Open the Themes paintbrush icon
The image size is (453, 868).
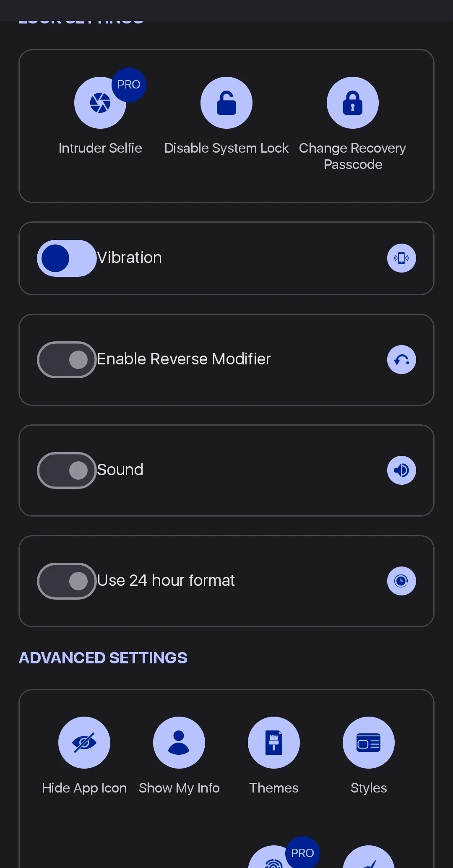(273, 742)
